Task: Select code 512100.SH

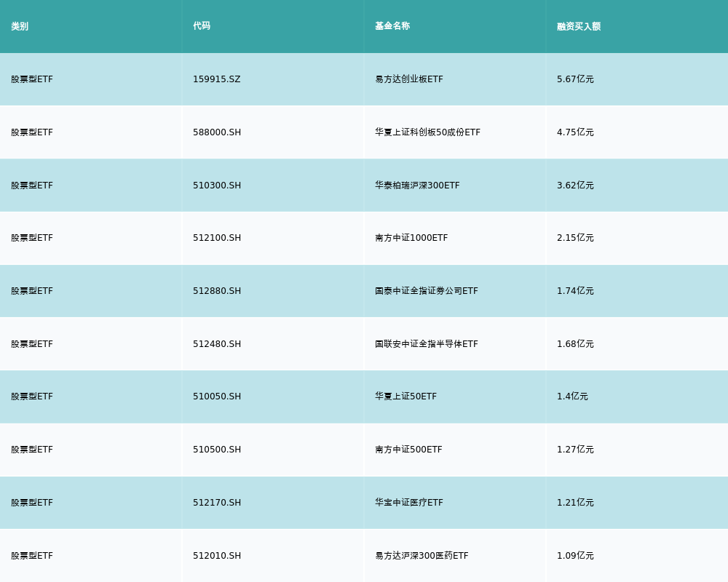Action: coord(217,238)
